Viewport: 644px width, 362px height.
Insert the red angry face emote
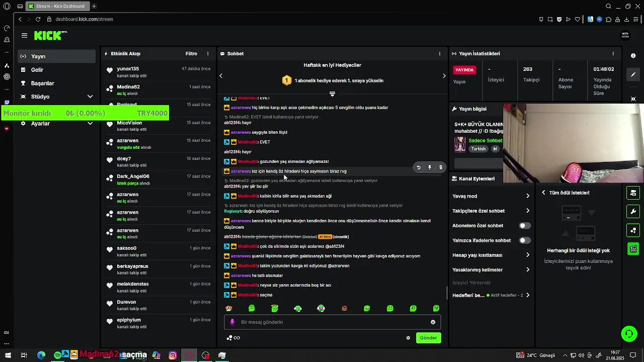point(344,308)
